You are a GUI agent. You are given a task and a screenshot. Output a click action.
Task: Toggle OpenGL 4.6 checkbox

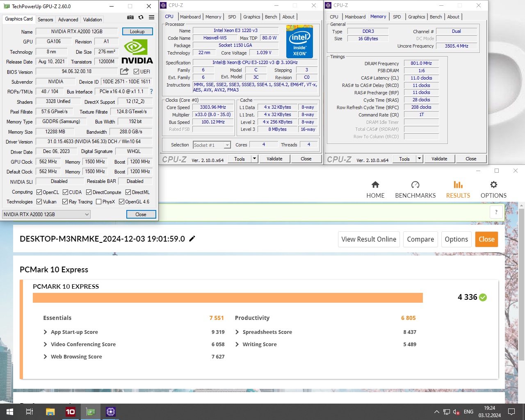pos(121,201)
